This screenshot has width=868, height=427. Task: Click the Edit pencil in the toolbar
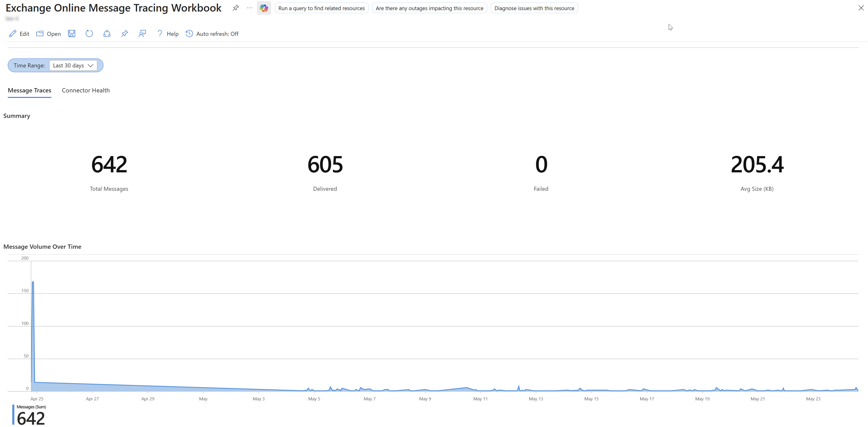(19, 34)
